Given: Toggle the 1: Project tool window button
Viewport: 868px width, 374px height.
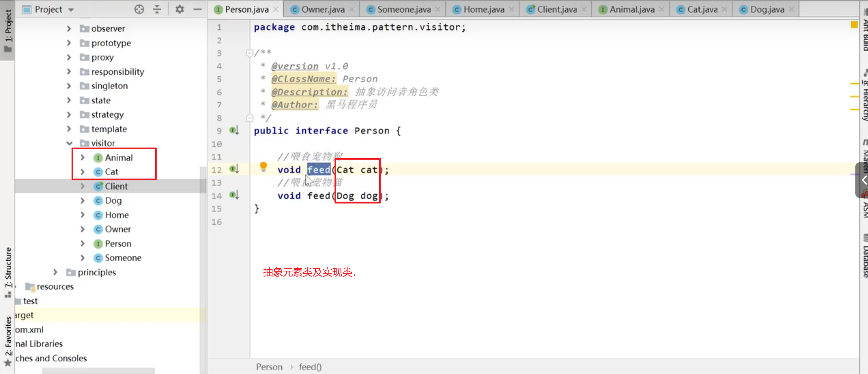Looking at the screenshot, I should pos(8,31).
